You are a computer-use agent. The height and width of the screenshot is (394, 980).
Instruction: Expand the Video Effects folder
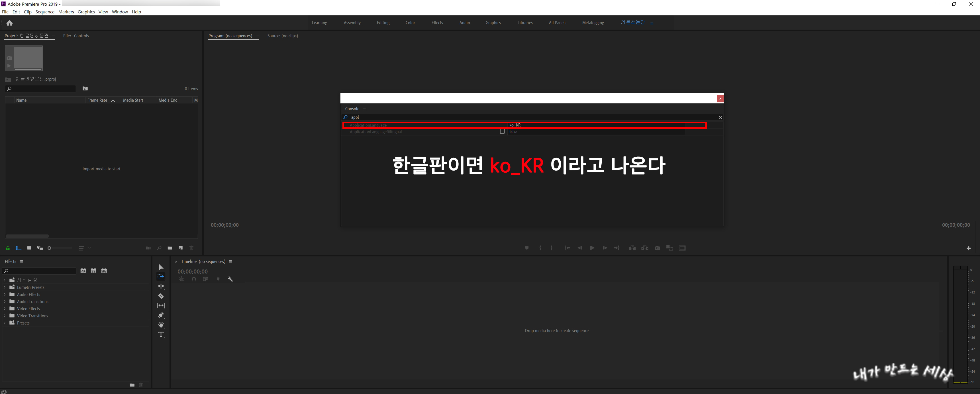tap(5, 309)
